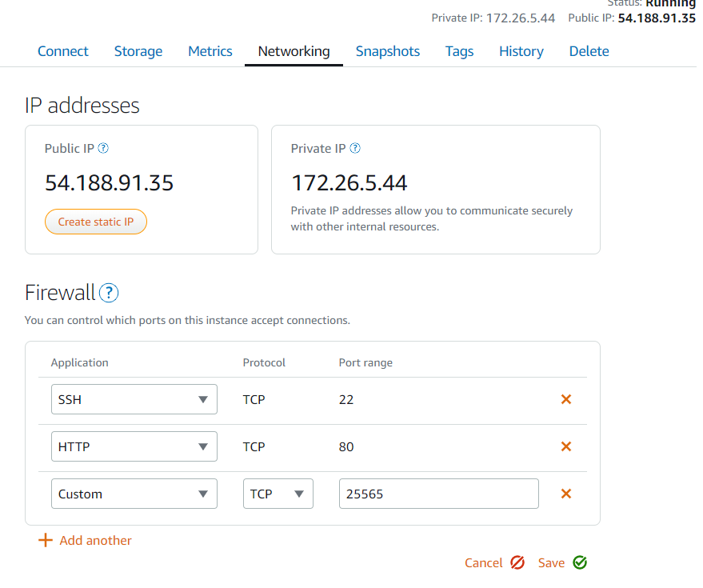This screenshot has width=703, height=588.
Task: Click the Cancel slashed-circle icon
Action: tap(517, 562)
